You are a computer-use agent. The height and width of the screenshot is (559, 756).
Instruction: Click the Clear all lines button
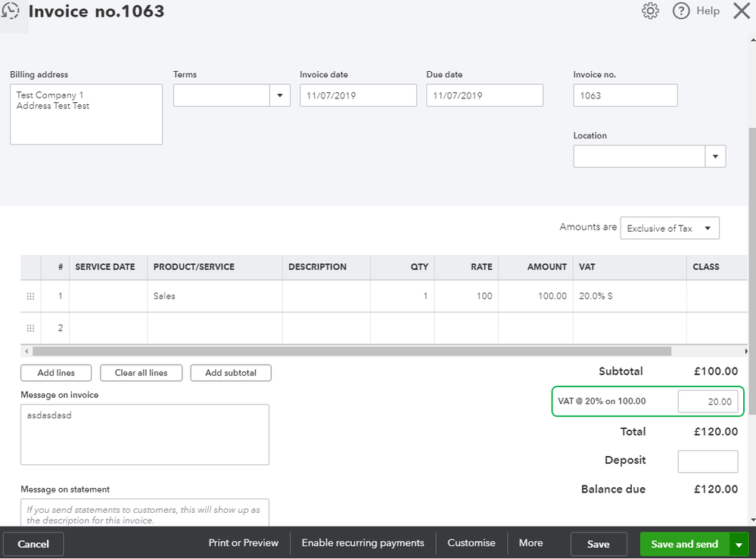coord(141,373)
